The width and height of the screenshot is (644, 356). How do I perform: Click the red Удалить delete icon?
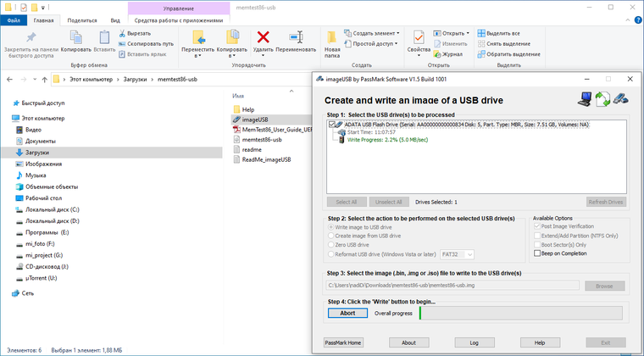tap(264, 37)
